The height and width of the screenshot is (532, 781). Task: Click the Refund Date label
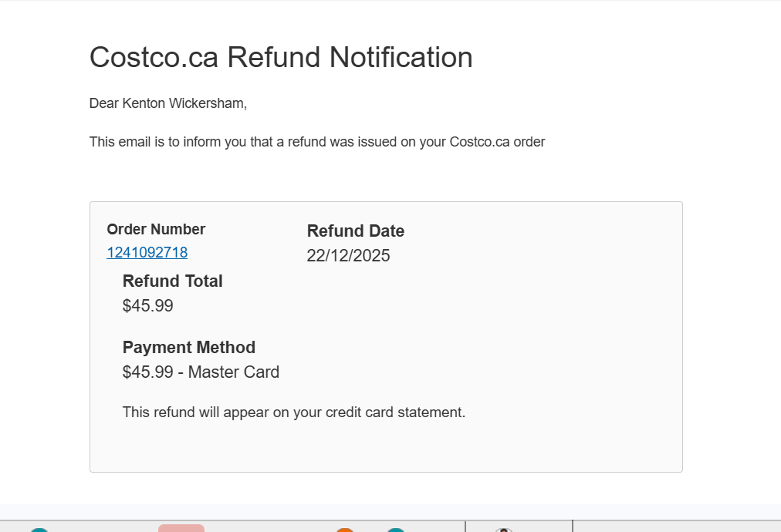pyautogui.click(x=356, y=231)
